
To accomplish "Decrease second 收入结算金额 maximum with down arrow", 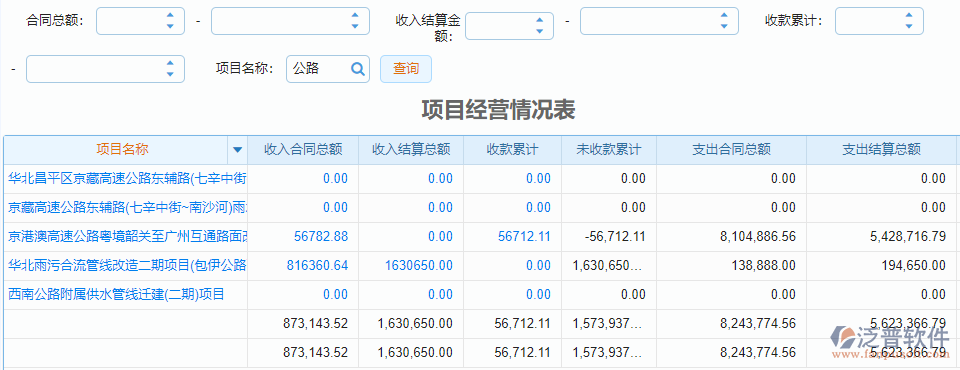I will coord(724,26).
